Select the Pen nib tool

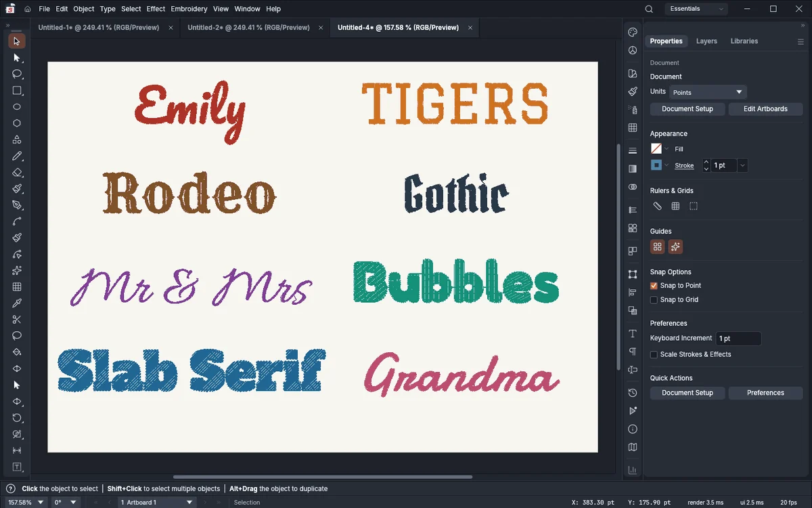point(17,205)
